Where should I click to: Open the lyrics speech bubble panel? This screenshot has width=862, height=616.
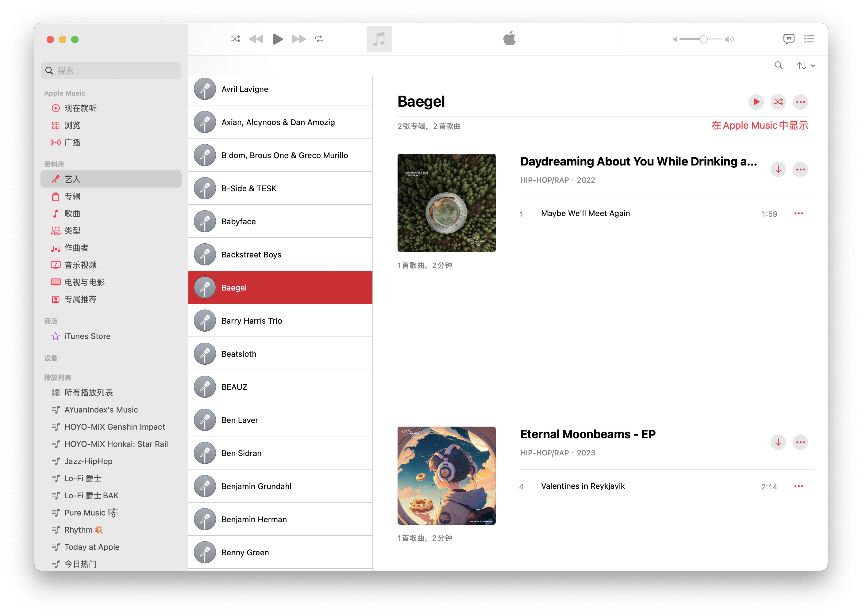(x=788, y=39)
